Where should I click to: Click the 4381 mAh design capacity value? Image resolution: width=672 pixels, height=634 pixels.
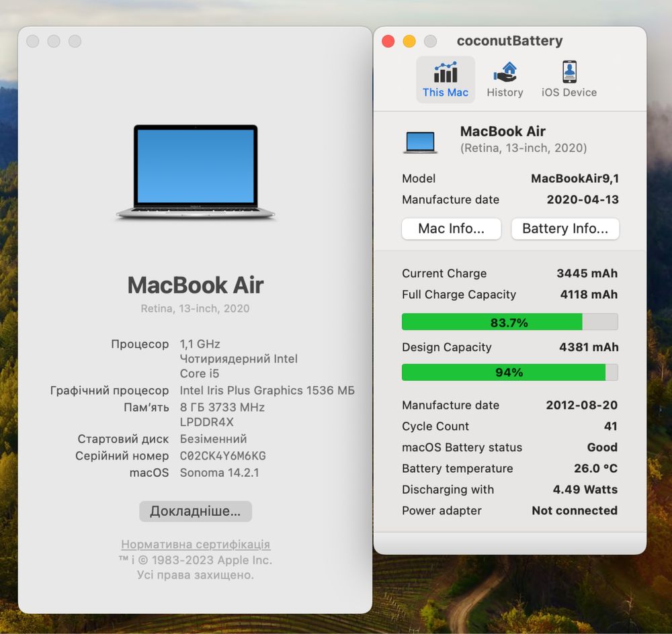(x=589, y=347)
